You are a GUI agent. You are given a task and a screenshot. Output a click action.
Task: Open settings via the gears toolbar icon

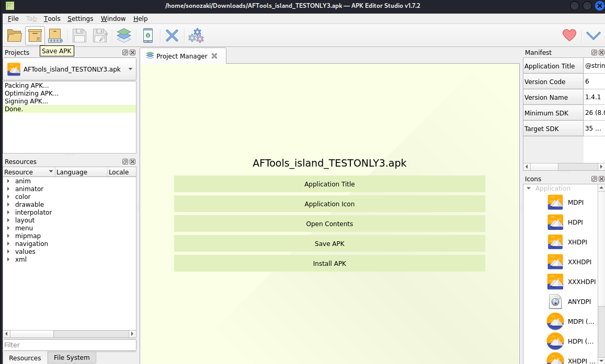coord(196,36)
